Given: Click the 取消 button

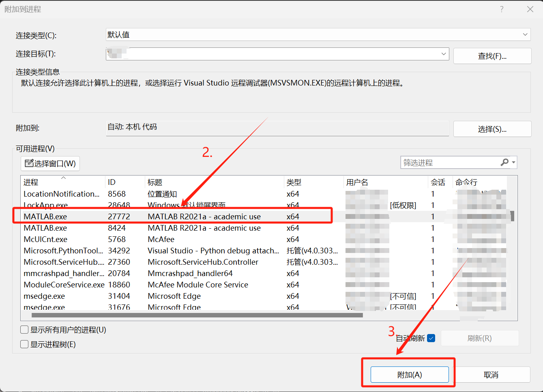Looking at the screenshot, I should [491, 375].
